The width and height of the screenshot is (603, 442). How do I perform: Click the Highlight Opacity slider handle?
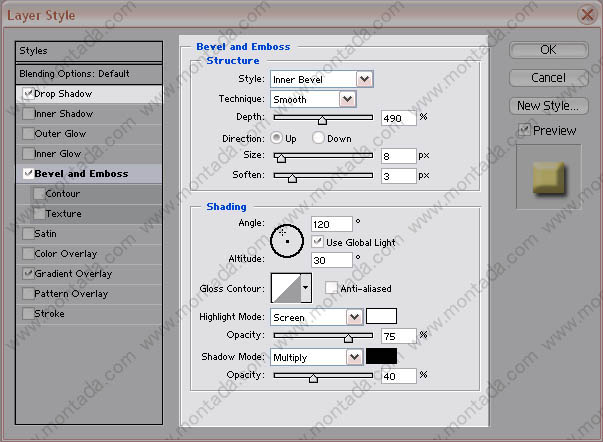point(348,338)
